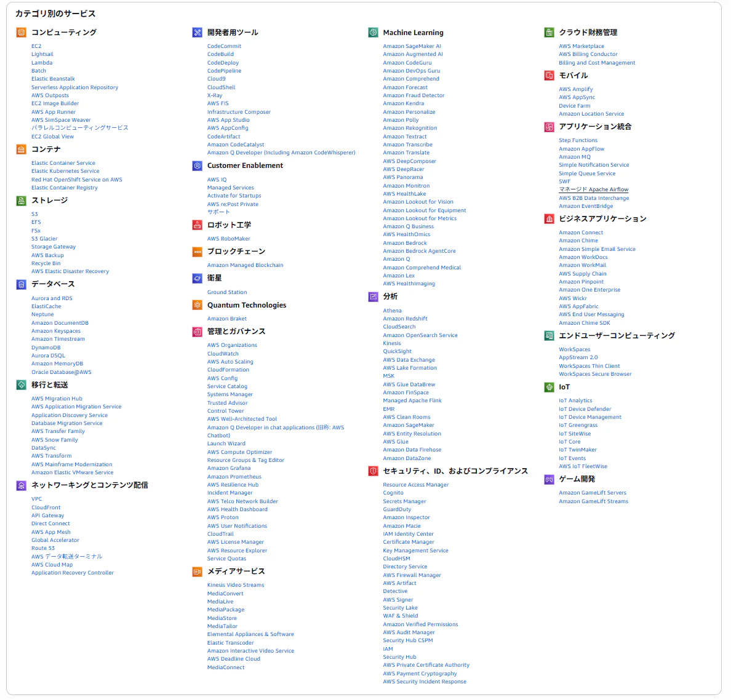Viewport: 731px width, 700px height.
Task: Open AWS Amplify link
Action: point(576,89)
